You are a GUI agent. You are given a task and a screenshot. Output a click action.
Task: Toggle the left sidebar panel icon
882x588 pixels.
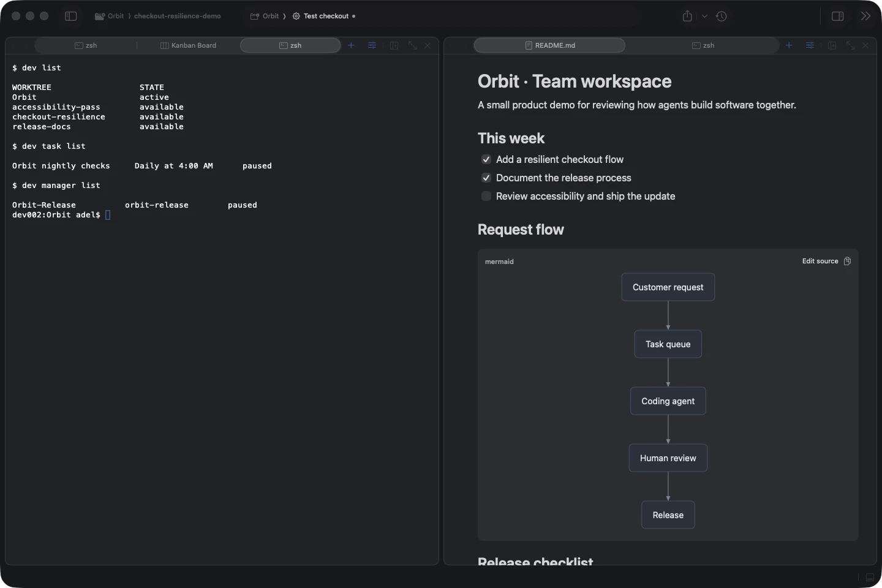pyautogui.click(x=71, y=16)
